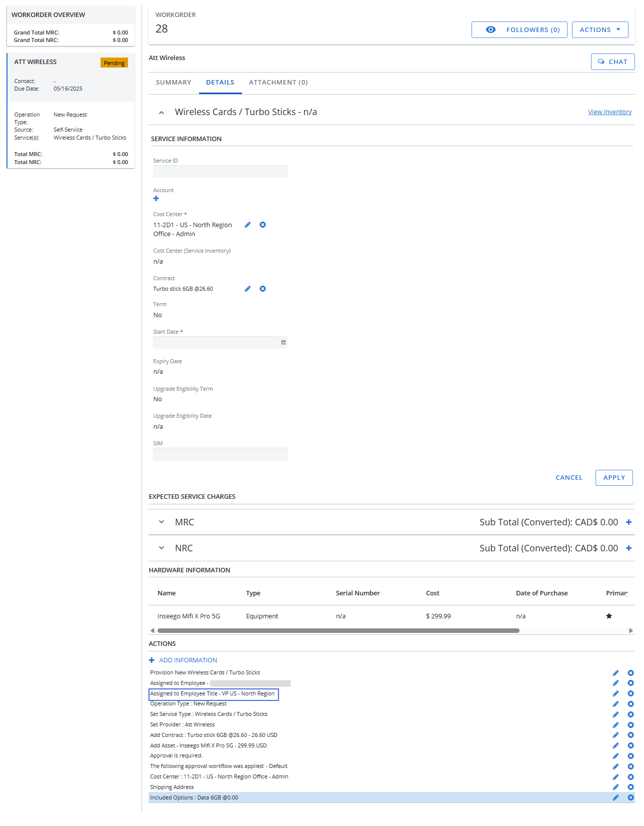Remove the Cost Center value
Screen dimensions: 644x826
(x=262, y=225)
